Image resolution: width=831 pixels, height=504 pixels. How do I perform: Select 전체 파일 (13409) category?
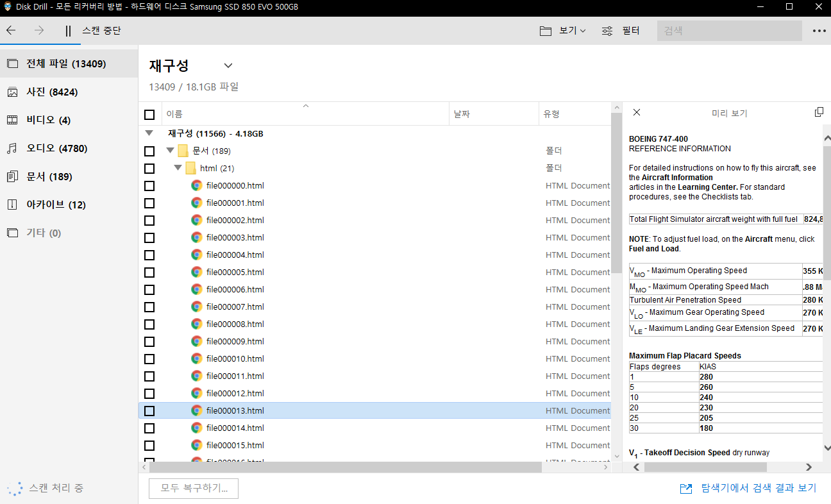pyautogui.click(x=69, y=63)
